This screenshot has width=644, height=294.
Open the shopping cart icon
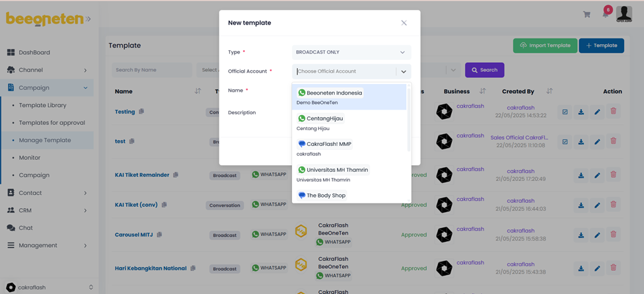[x=587, y=15]
